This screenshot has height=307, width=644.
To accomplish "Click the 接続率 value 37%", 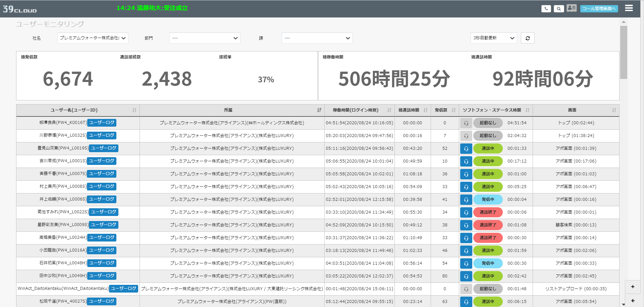I will coord(266,80).
